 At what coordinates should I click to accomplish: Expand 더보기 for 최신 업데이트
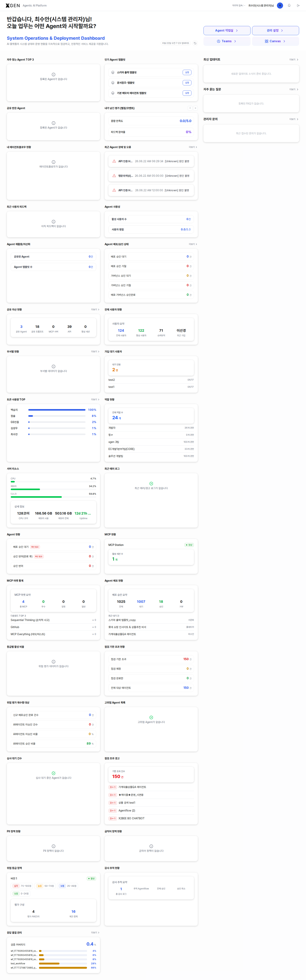pyautogui.click(x=293, y=60)
